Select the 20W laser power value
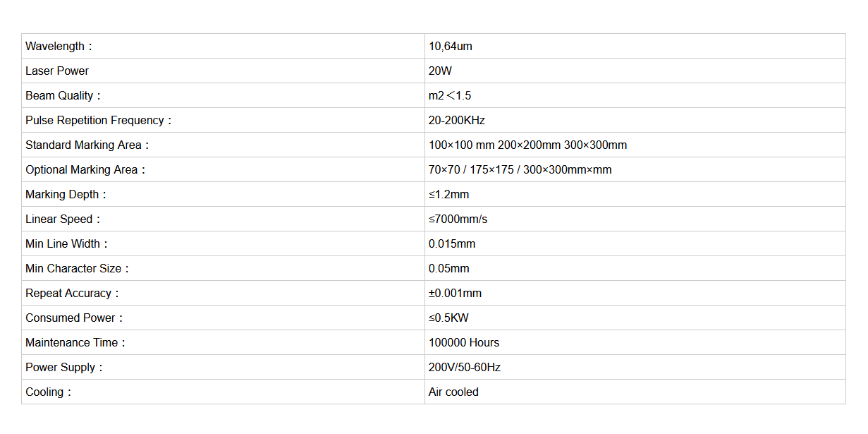868x434 pixels. tap(440, 71)
